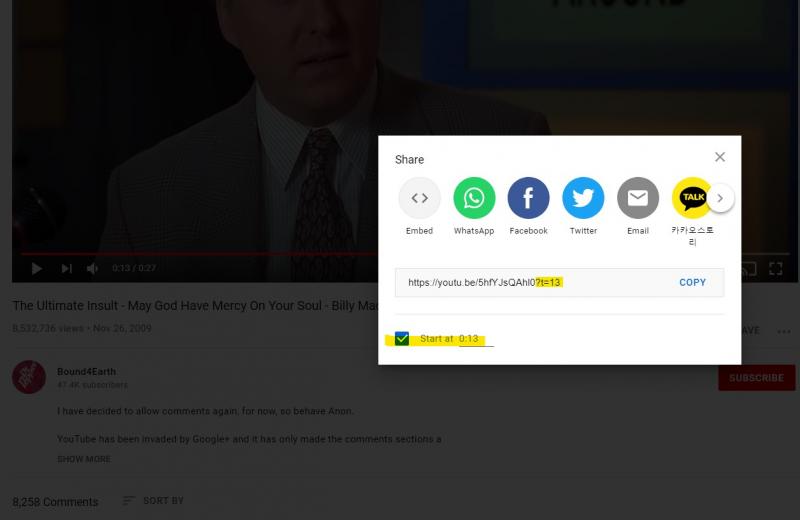Click the 0:13 / 0:27 time display

pyautogui.click(x=134, y=268)
